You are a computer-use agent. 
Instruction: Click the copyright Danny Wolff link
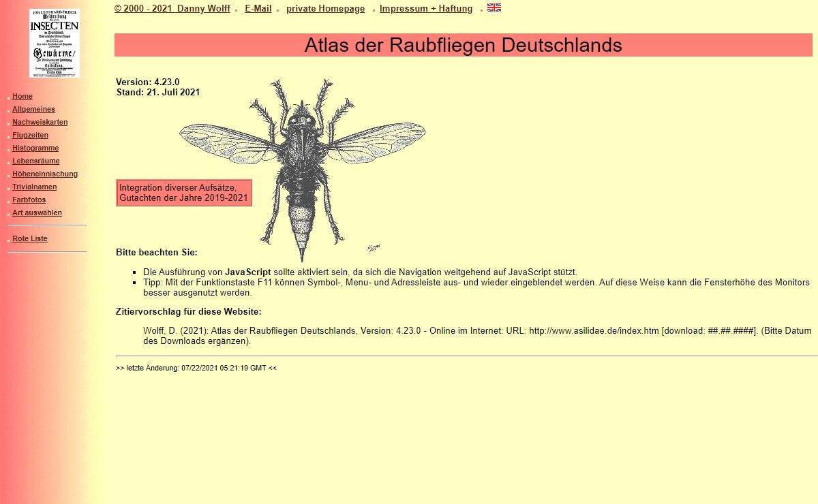coord(172,9)
